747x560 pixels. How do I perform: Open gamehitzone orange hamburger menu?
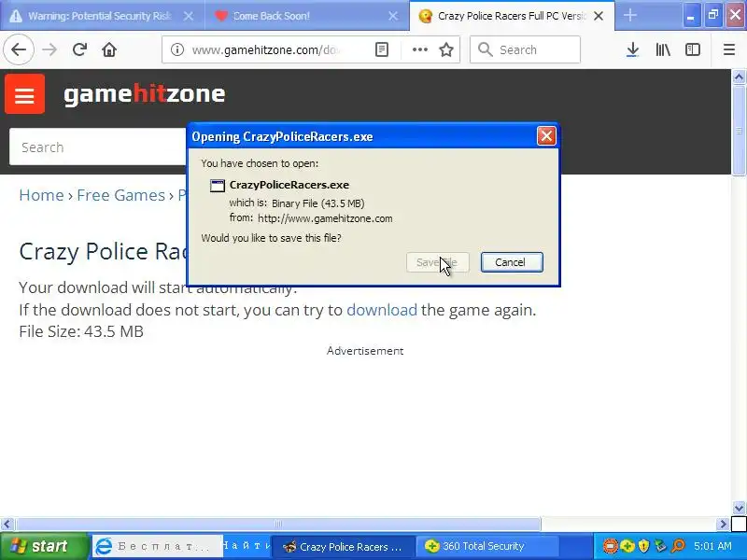pos(25,94)
